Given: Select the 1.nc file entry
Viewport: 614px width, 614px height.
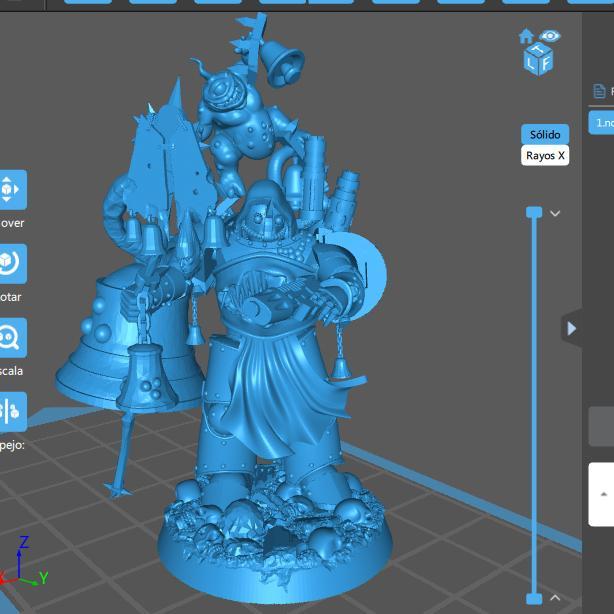Looking at the screenshot, I should (601, 123).
